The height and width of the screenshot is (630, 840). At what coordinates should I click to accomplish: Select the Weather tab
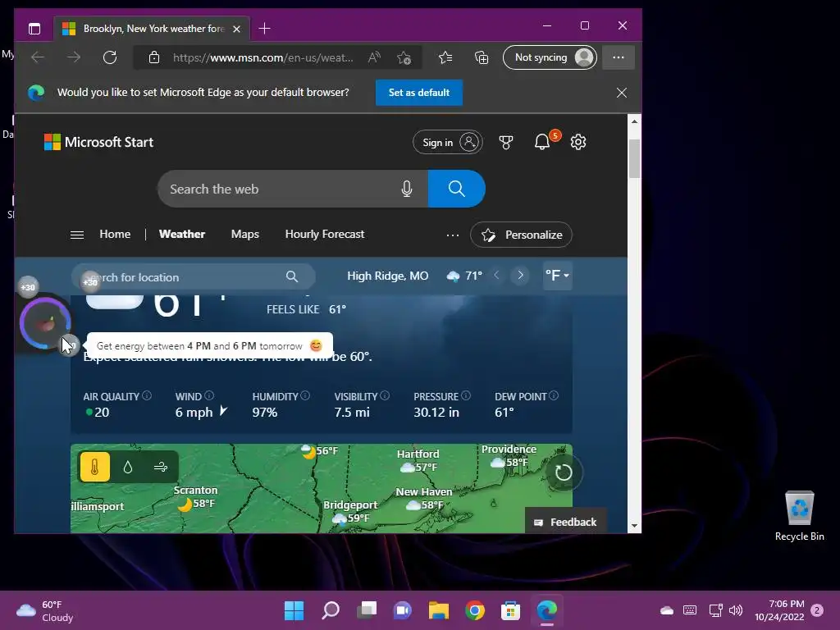coord(182,234)
